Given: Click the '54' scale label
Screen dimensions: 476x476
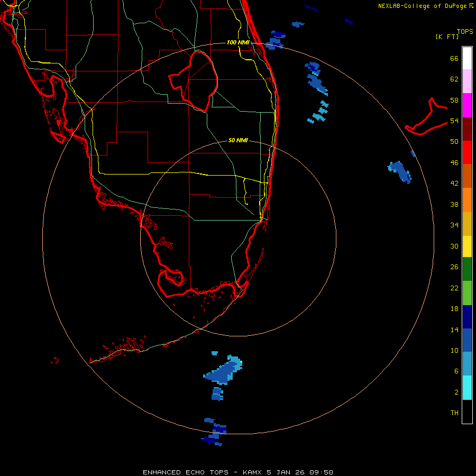Looking at the screenshot, I should [454, 121].
